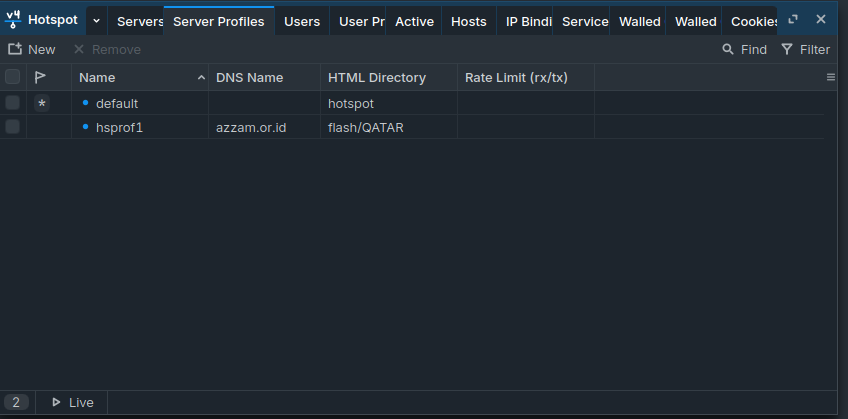Click the asterisk flag on default row

(x=42, y=103)
